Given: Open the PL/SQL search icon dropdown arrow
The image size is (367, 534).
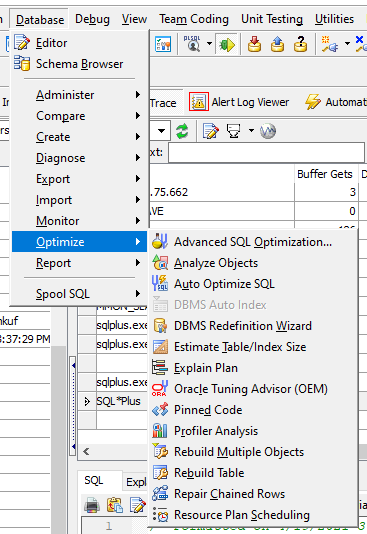Looking at the screenshot, I should pyautogui.click(x=209, y=44).
